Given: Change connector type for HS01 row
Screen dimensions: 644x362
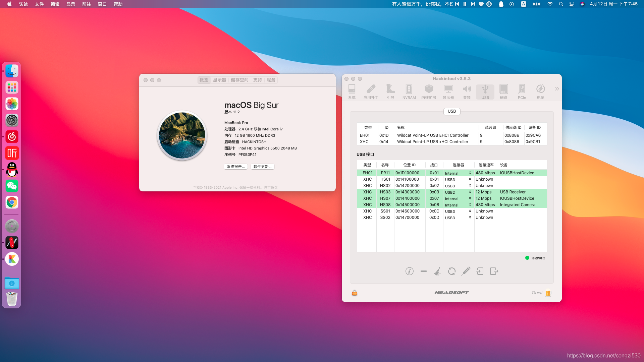Looking at the screenshot, I should pyautogui.click(x=458, y=179).
